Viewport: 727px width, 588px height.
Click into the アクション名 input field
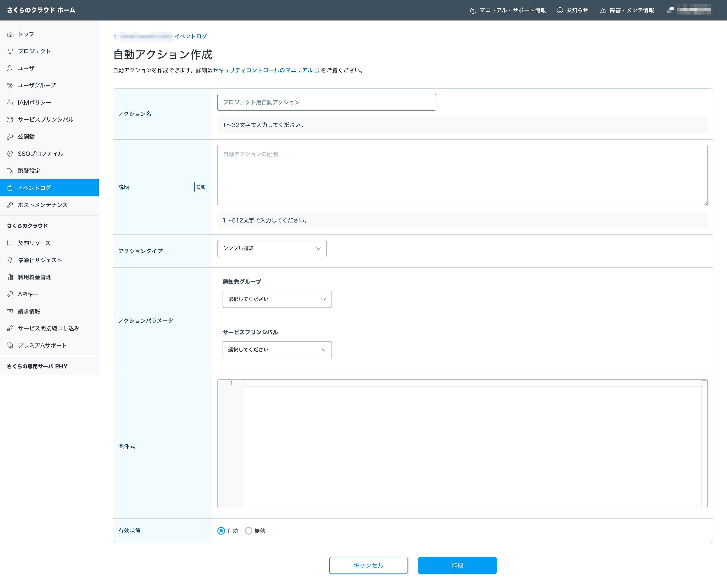326,102
